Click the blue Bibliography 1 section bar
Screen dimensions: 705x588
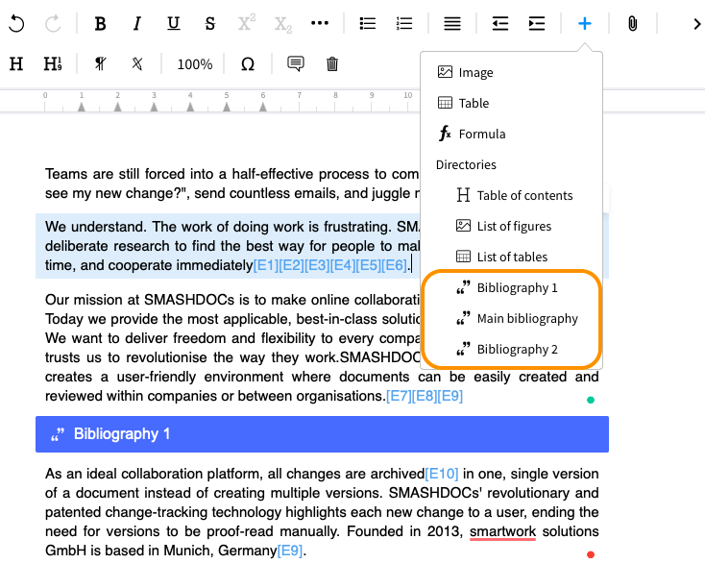[x=322, y=434]
